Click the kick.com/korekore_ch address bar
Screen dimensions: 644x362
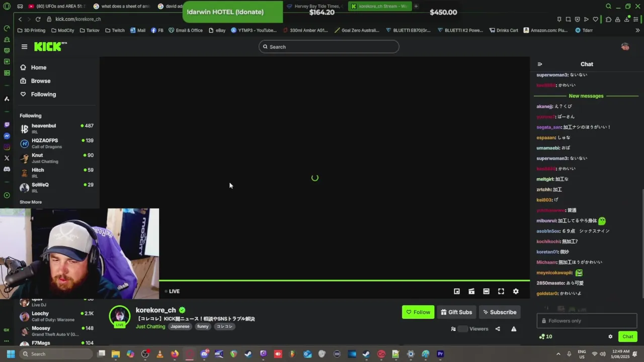(78, 19)
